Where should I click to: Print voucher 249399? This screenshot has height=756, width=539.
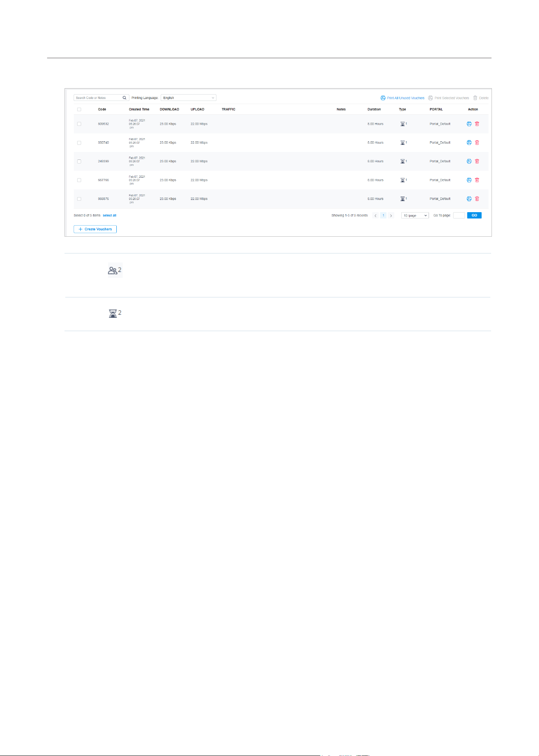tap(469, 161)
